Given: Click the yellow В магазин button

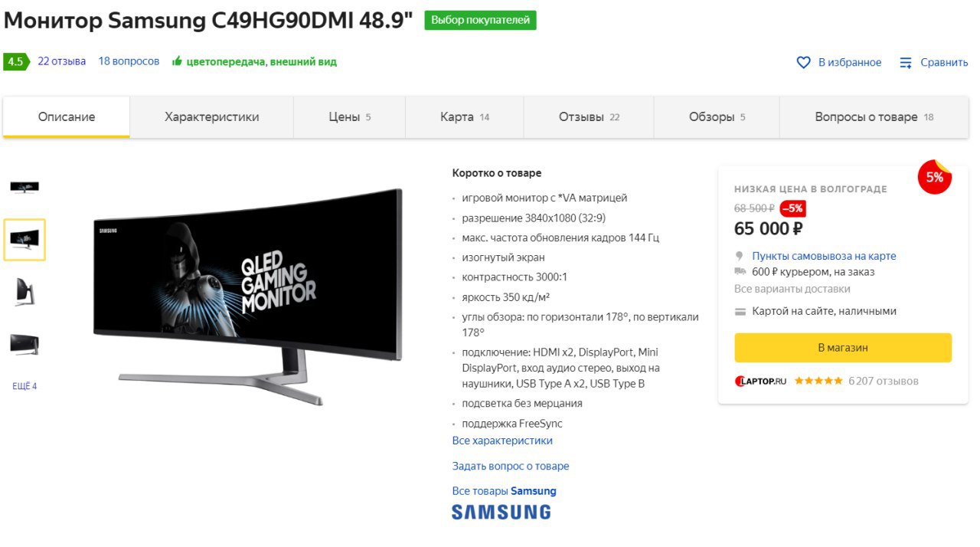Looking at the screenshot, I should [x=843, y=348].
